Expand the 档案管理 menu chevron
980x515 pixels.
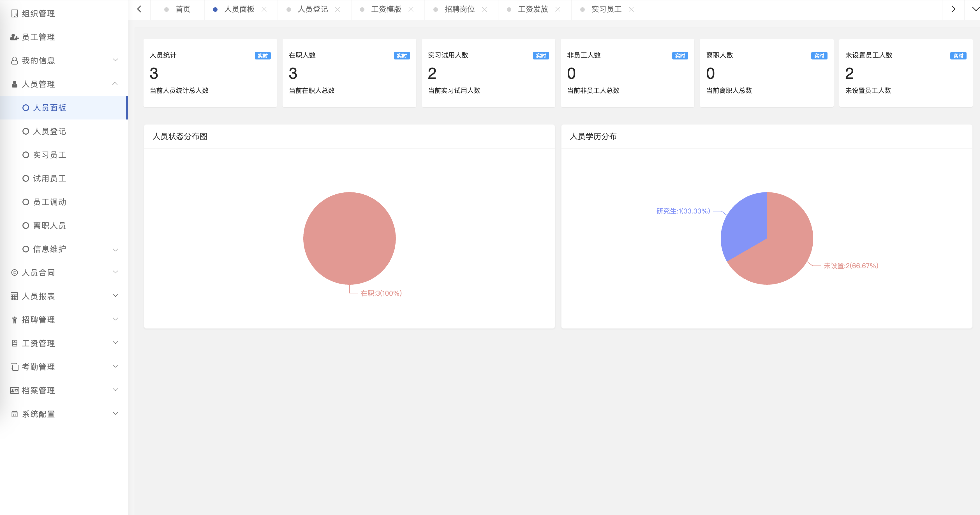click(x=116, y=390)
